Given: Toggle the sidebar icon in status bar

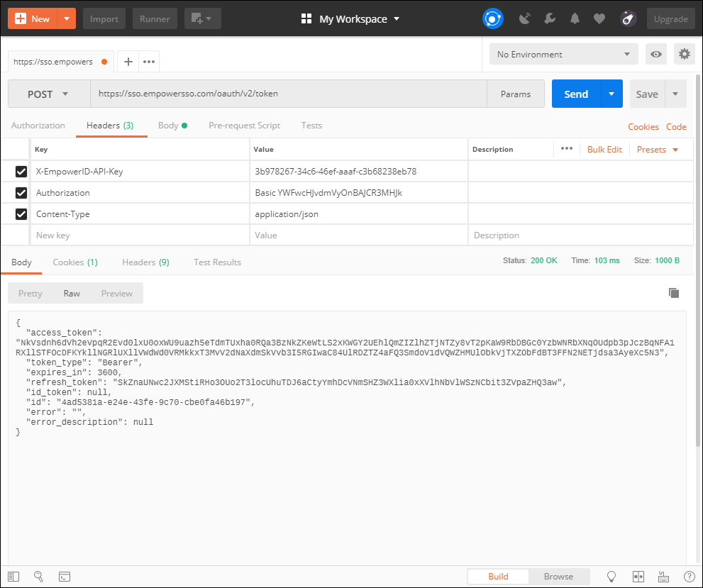Looking at the screenshot, I should 13,577.
